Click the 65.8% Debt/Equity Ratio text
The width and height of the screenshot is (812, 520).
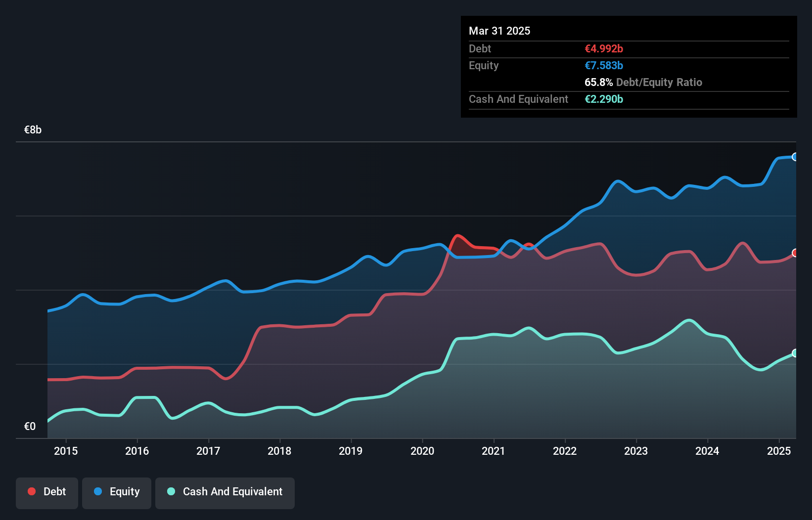pyautogui.click(x=643, y=82)
